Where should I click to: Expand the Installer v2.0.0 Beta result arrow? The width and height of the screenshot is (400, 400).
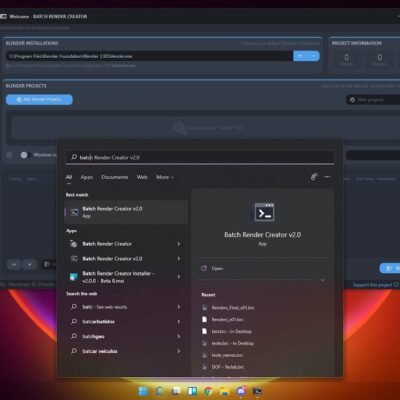pyautogui.click(x=179, y=277)
